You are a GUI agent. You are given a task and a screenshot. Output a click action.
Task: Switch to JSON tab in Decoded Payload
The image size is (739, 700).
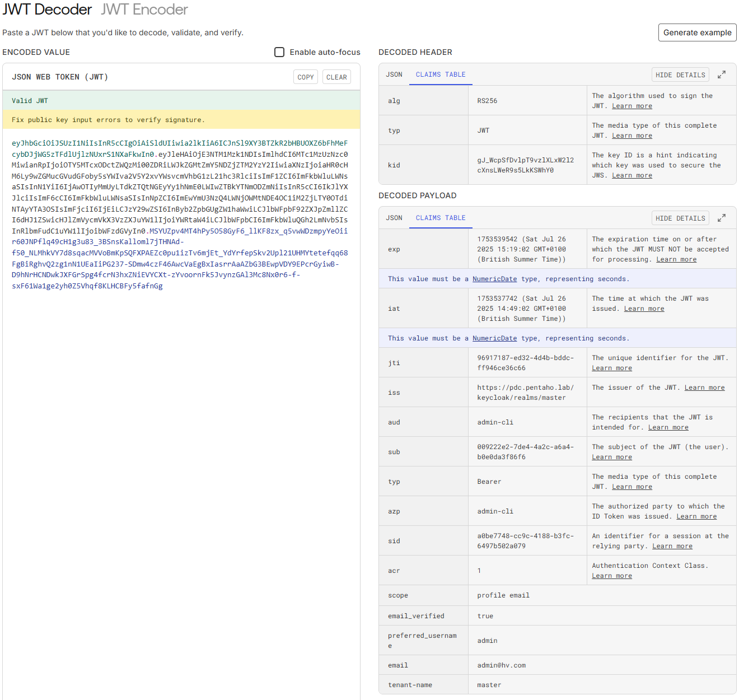click(x=394, y=218)
